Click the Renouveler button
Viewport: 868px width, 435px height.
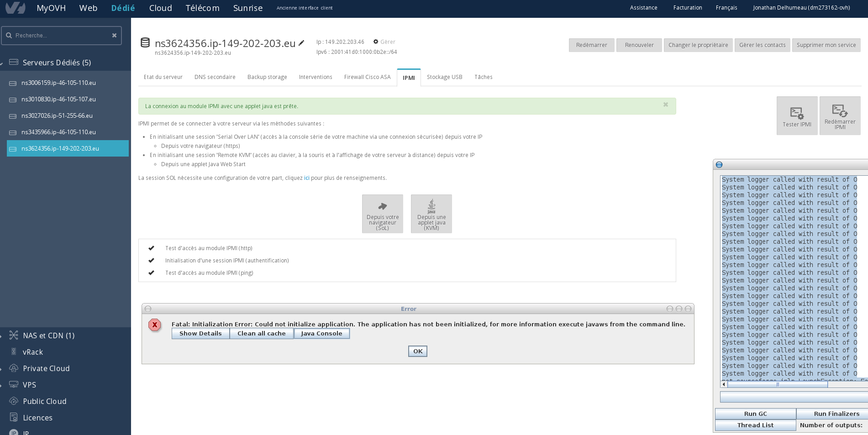click(639, 45)
